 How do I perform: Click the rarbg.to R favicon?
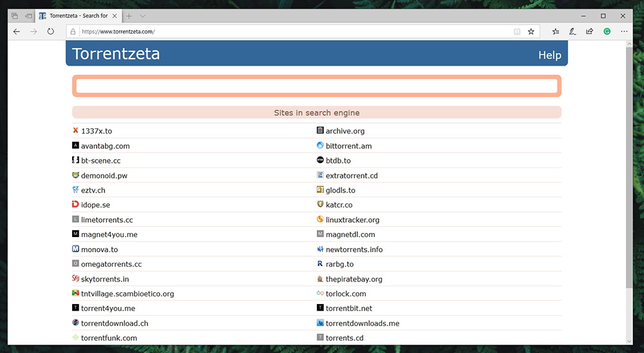tap(320, 263)
